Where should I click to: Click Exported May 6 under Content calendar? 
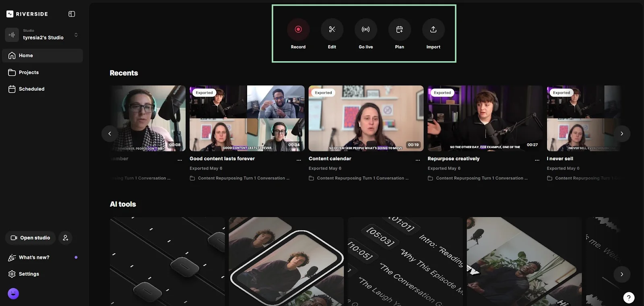pyautogui.click(x=325, y=168)
